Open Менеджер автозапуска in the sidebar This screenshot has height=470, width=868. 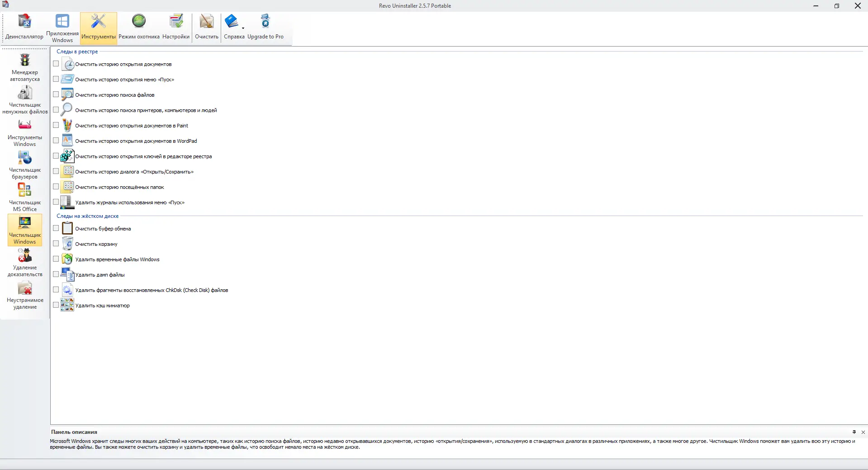pyautogui.click(x=25, y=68)
